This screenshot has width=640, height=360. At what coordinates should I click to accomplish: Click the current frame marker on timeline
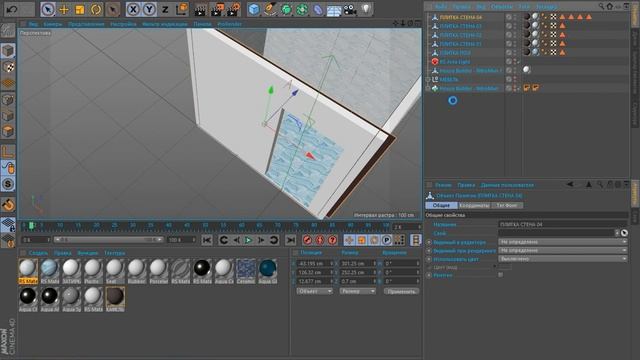coord(31,225)
